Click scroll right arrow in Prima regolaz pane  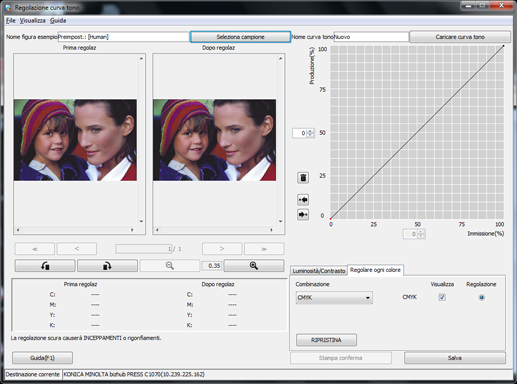click(132, 230)
